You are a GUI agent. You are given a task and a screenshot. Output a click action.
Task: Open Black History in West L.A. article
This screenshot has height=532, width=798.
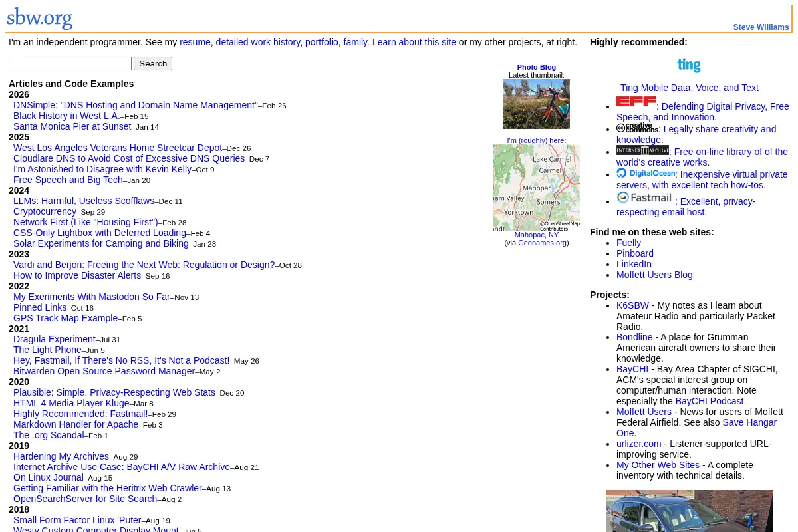click(x=66, y=116)
